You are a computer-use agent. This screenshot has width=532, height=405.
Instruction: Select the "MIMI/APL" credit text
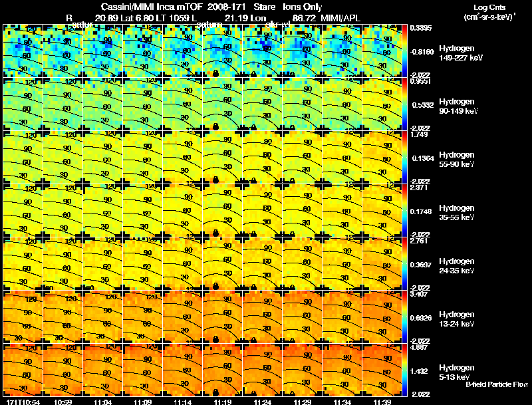[x=340, y=18]
